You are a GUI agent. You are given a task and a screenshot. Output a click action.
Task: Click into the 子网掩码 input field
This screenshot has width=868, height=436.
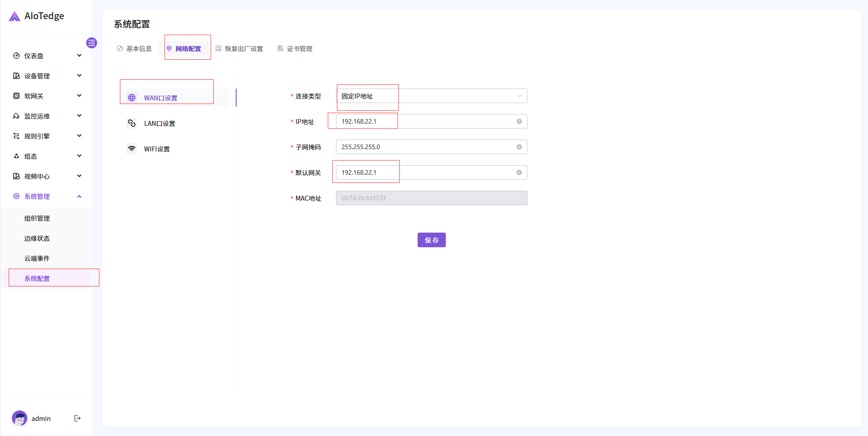(424, 147)
